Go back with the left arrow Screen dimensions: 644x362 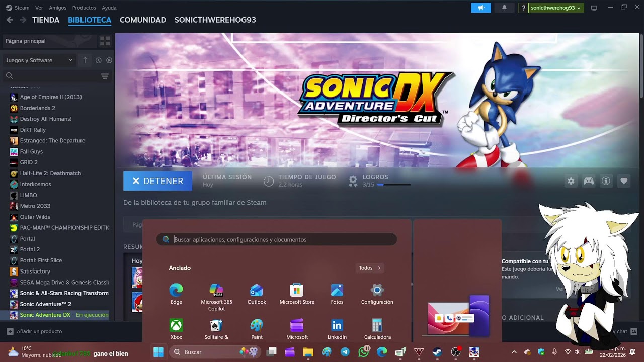tap(10, 20)
